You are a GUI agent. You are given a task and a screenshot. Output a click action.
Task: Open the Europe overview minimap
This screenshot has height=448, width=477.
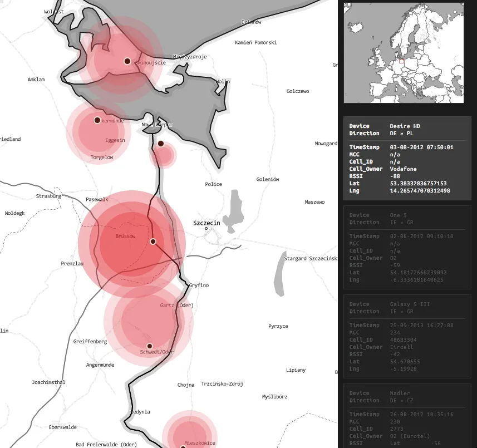(x=404, y=53)
